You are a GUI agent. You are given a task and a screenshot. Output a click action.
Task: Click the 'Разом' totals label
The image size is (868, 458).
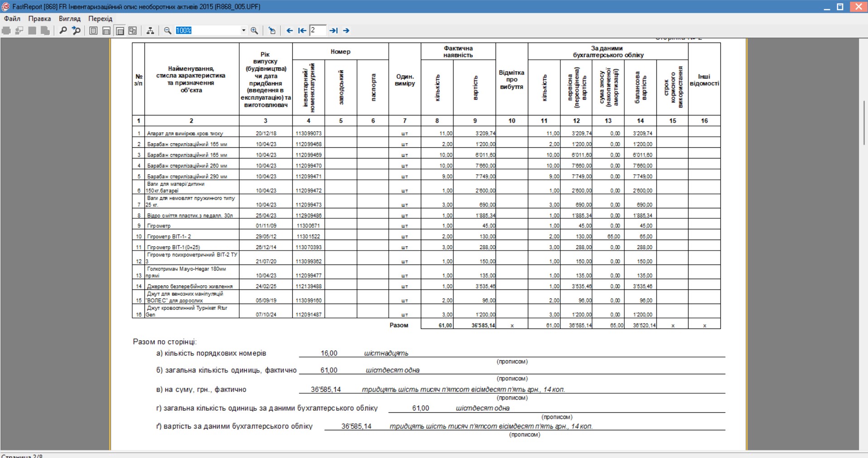(x=399, y=325)
